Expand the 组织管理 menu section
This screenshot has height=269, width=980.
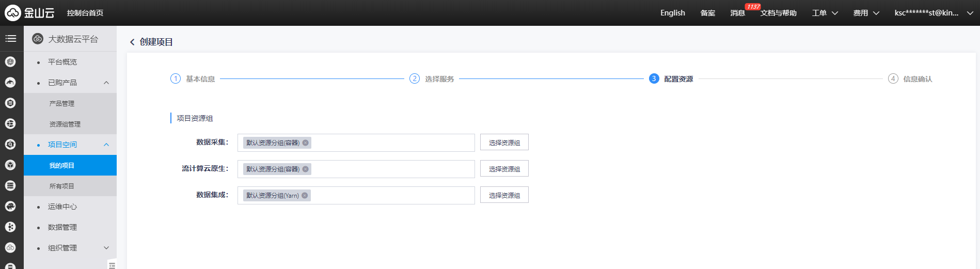click(106, 248)
